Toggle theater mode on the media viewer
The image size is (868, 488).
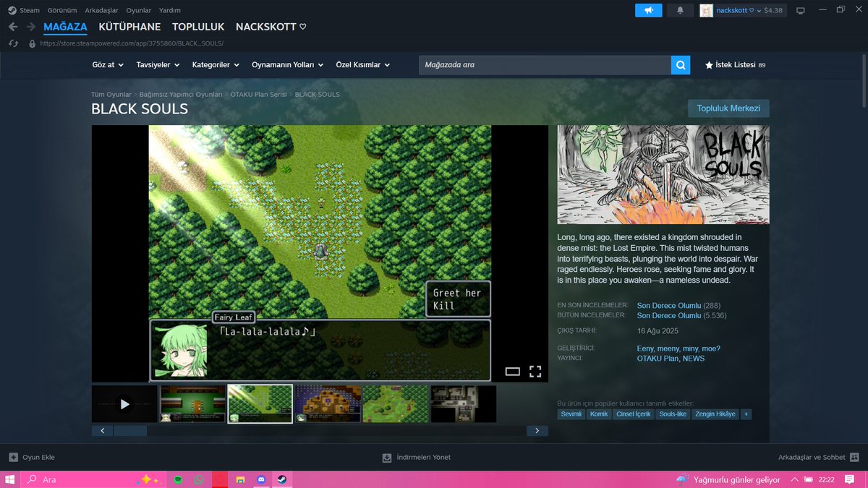pyautogui.click(x=512, y=372)
